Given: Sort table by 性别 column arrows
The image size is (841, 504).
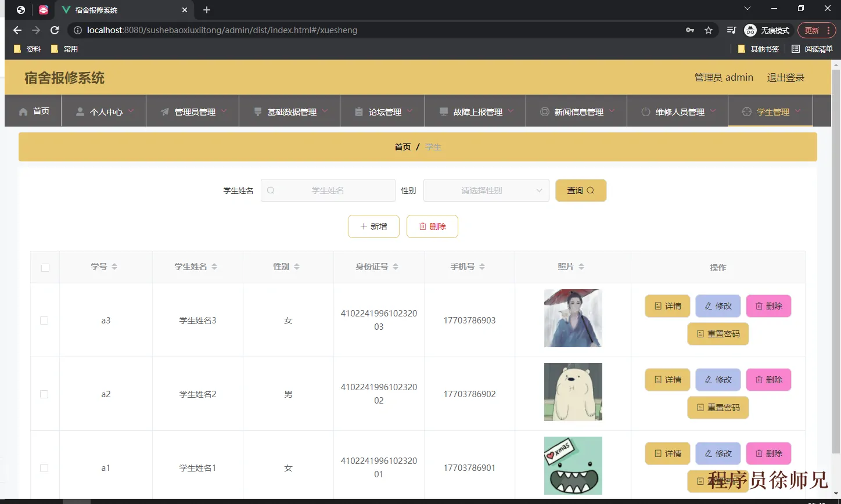Looking at the screenshot, I should (x=297, y=267).
